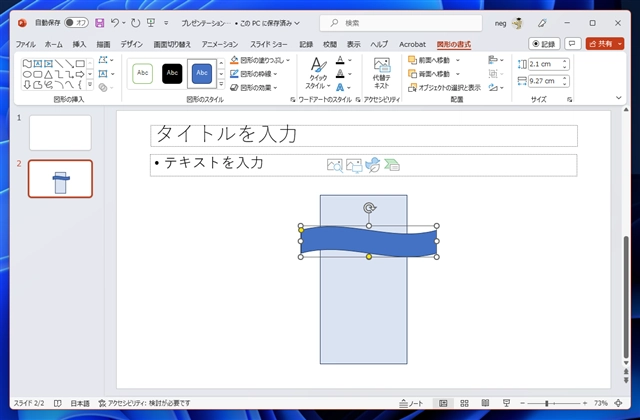Expand shape outline (図形の枠線) dropdown
The height and width of the screenshot is (420, 640).
click(275, 74)
